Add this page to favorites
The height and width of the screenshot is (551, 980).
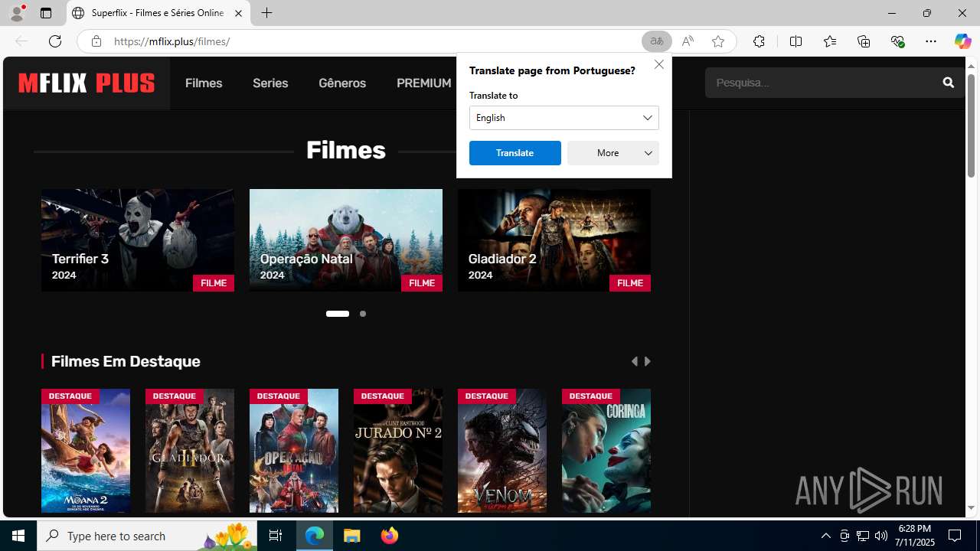[717, 41]
